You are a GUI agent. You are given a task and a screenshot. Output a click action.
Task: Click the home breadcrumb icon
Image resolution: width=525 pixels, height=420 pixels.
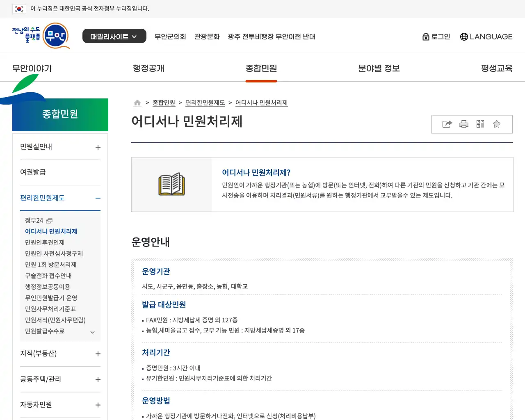pos(137,103)
